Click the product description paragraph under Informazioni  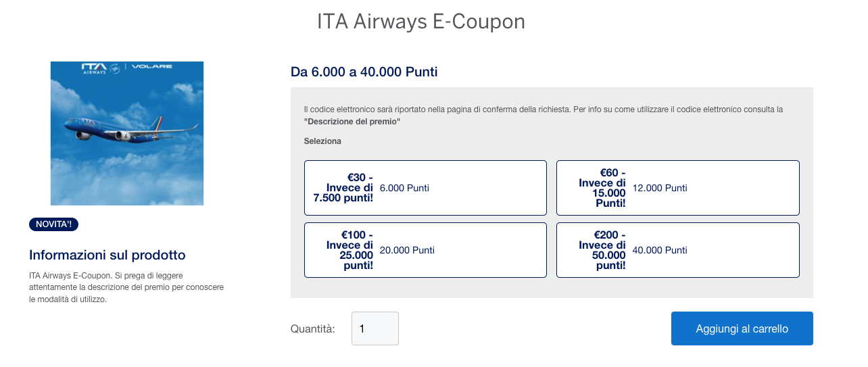126,287
